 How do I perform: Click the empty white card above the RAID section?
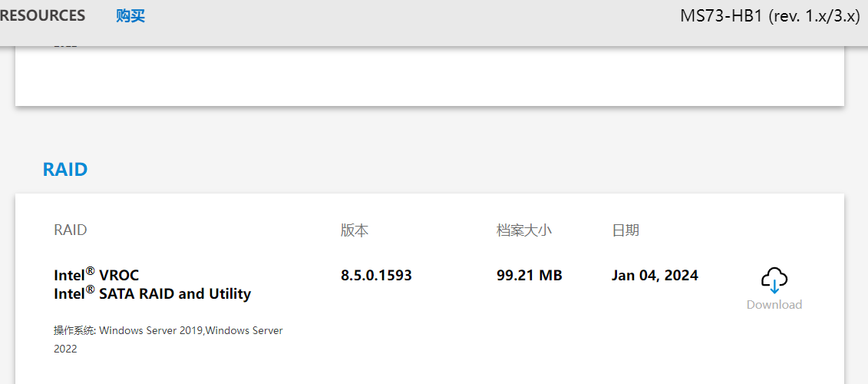point(430,76)
